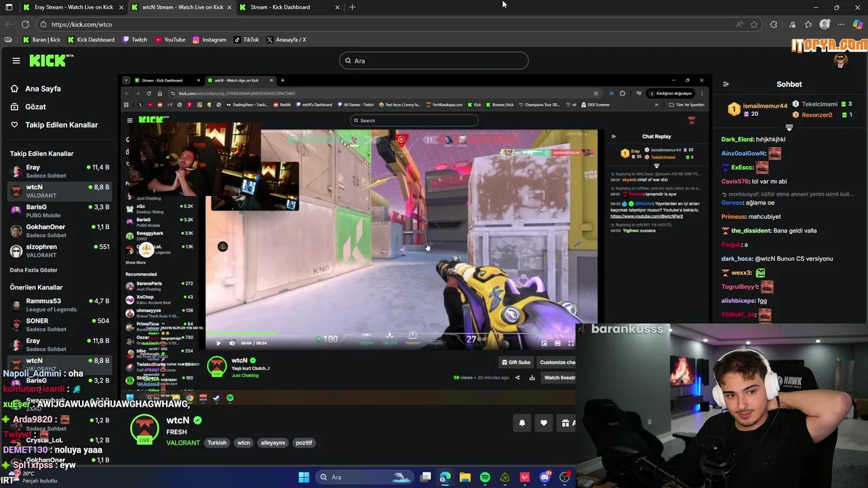Reload the page
The width and height of the screenshot is (868, 488).
tap(26, 24)
